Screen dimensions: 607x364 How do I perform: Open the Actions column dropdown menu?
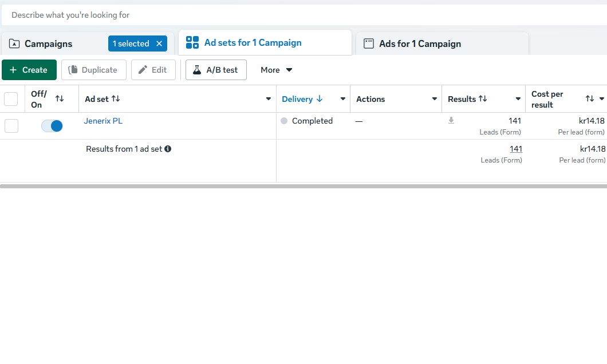click(434, 98)
